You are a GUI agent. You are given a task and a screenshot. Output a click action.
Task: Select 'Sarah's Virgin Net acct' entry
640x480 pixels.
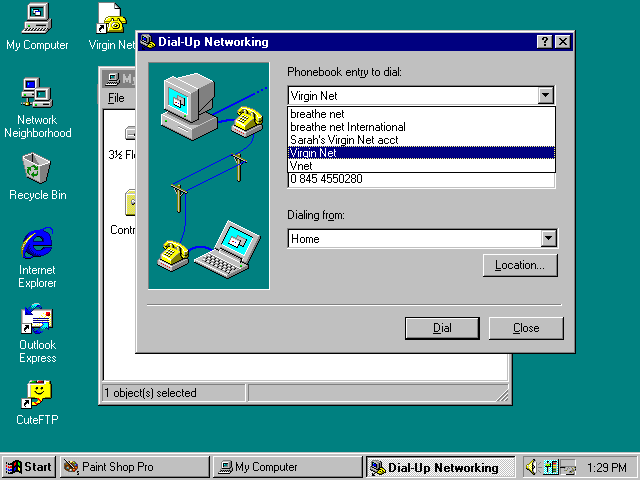point(421,140)
